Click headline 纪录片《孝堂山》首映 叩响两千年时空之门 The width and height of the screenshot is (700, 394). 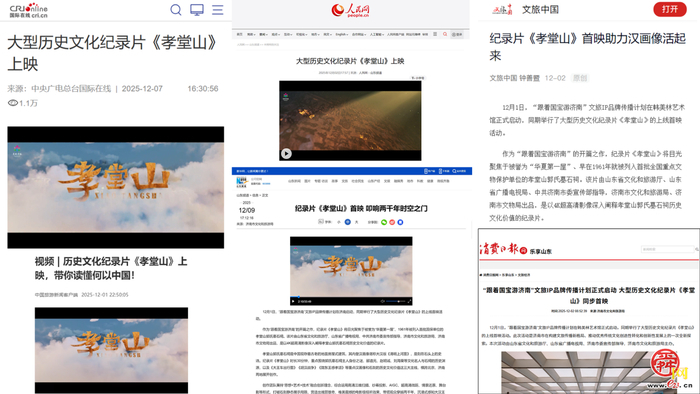coord(361,208)
